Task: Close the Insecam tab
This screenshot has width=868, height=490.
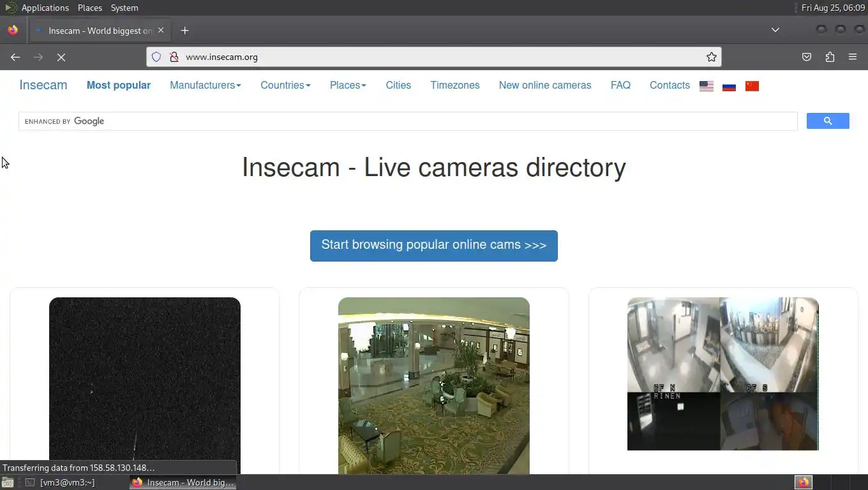Action: click(x=161, y=30)
